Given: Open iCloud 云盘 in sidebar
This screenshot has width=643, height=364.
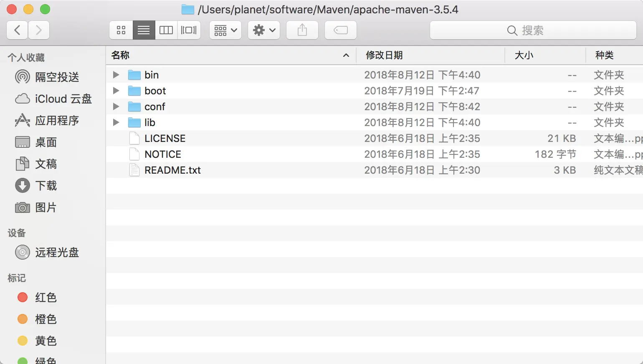Looking at the screenshot, I should coord(53,99).
